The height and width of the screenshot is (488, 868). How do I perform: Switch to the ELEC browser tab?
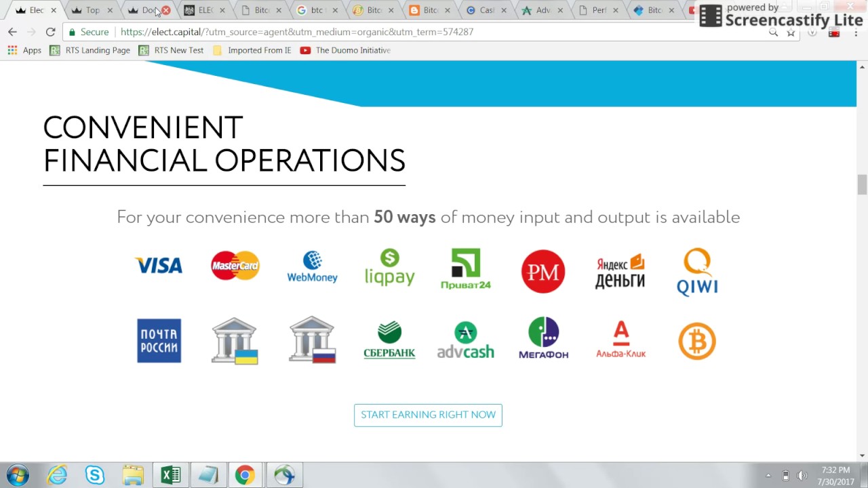pyautogui.click(x=205, y=10)
